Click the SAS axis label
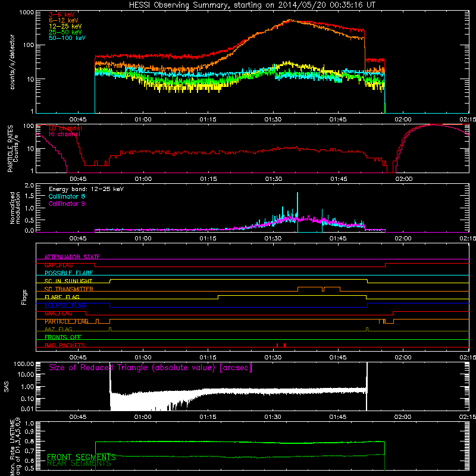 (x=6, y=386)
